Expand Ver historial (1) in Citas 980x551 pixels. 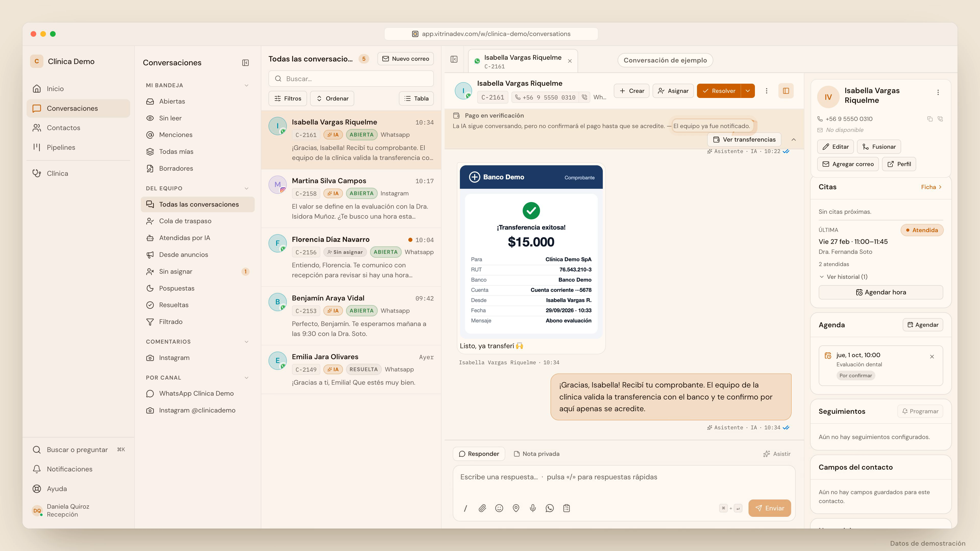coord(843,277)
